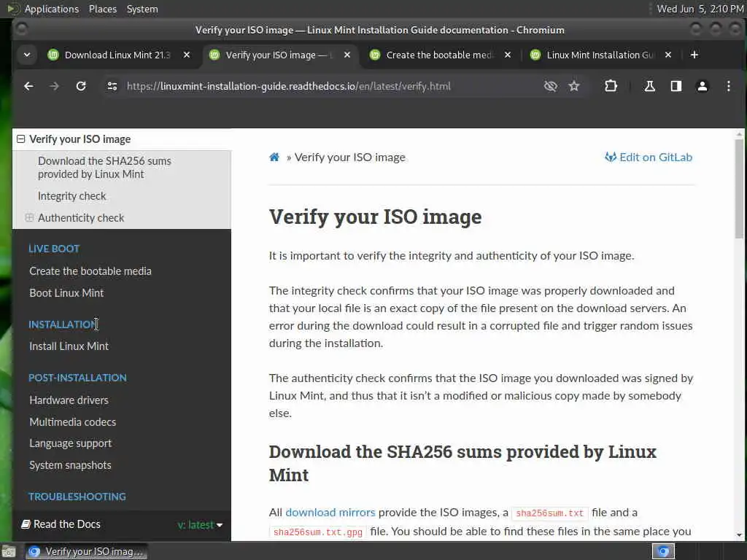The height and width of the screenshot is (560, 747).
Task: Go back to the previous page
Action: click(x=28, y=86)
